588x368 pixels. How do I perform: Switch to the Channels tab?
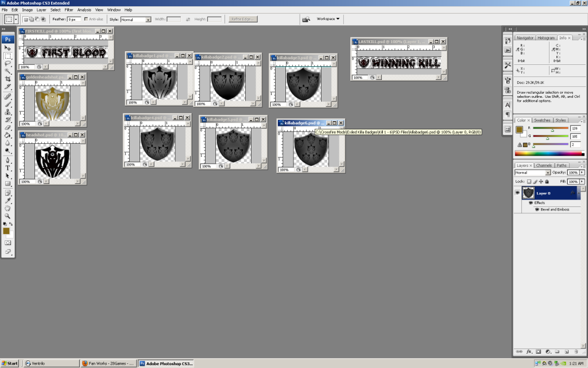click(x=543, y=165)
